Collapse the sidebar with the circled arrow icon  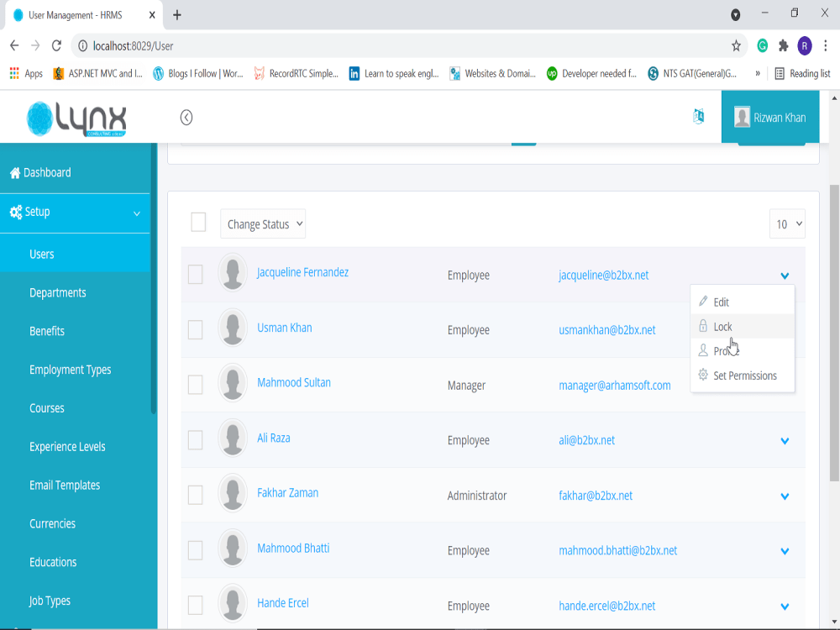186,118
